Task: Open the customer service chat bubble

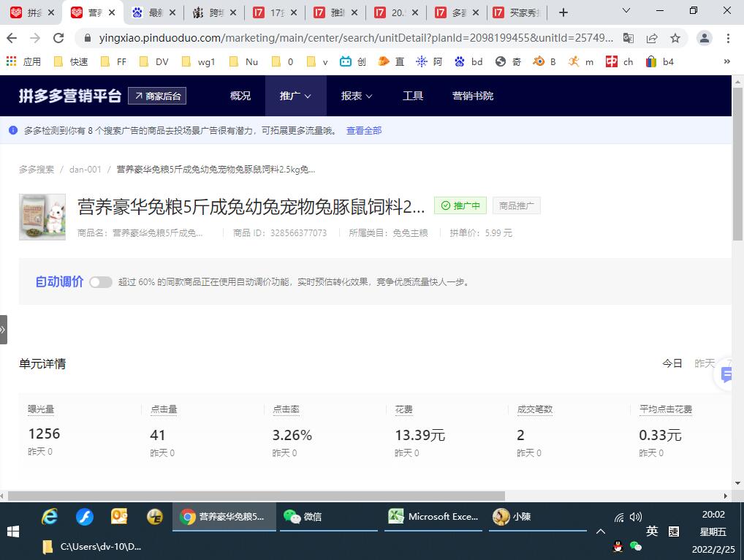Action: (x=727, y=375)
